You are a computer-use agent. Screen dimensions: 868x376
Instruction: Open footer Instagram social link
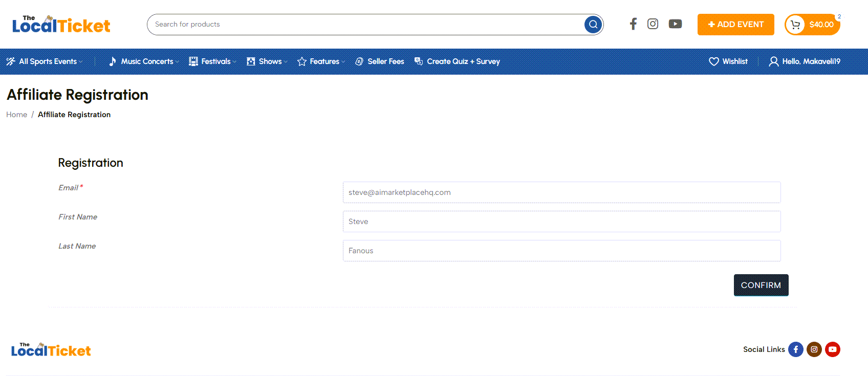pos(814,349)
